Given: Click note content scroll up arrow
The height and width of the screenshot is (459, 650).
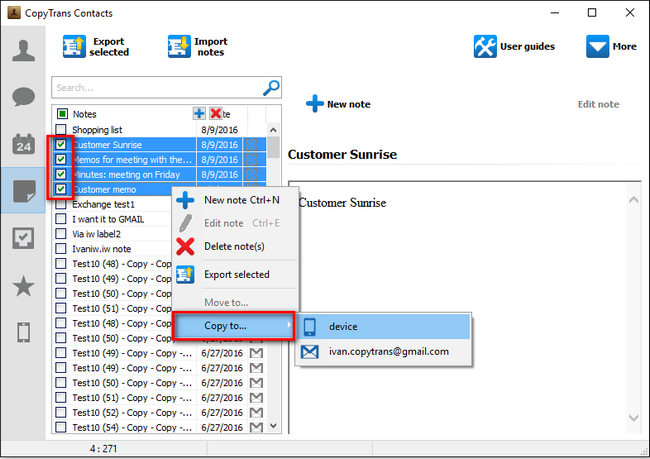Looking at the screenshot, I should 633,200.
